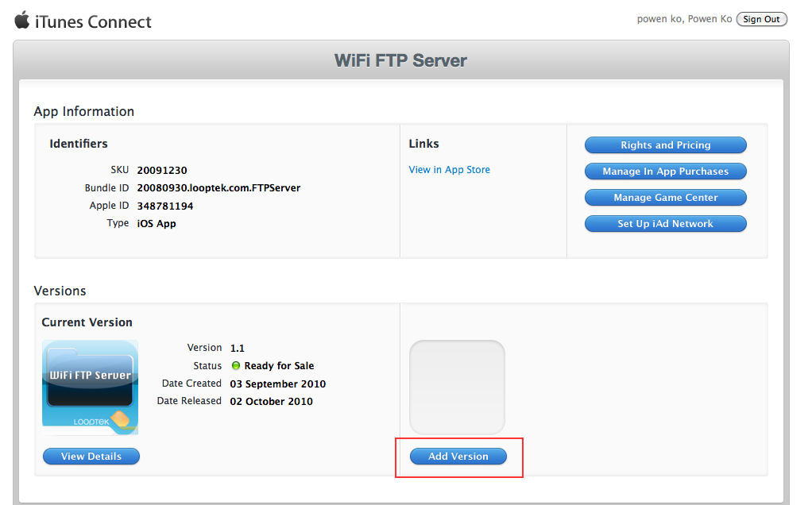The height and width of the screenshot is (505, 812).
Task: Open Manage Game Center
Action: [x=666, y=198]
